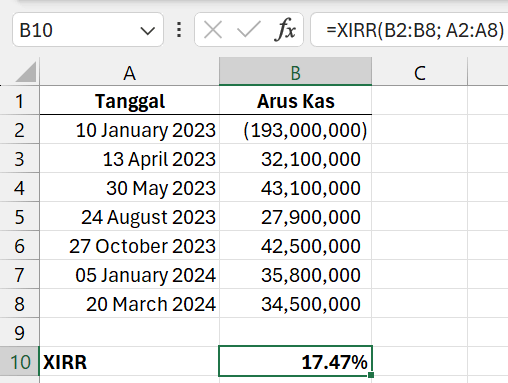
Task: Select row 9 header
Action: 20,332
